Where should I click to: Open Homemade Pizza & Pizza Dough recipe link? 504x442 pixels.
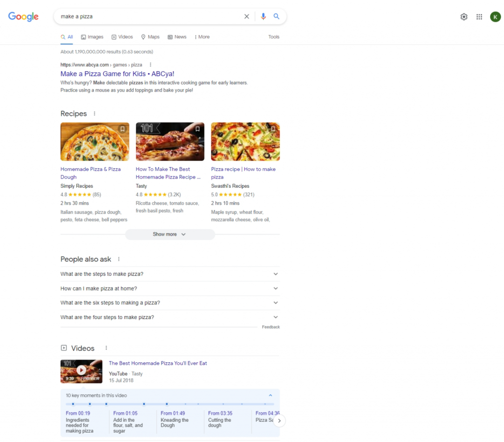[x=91, y=173]
